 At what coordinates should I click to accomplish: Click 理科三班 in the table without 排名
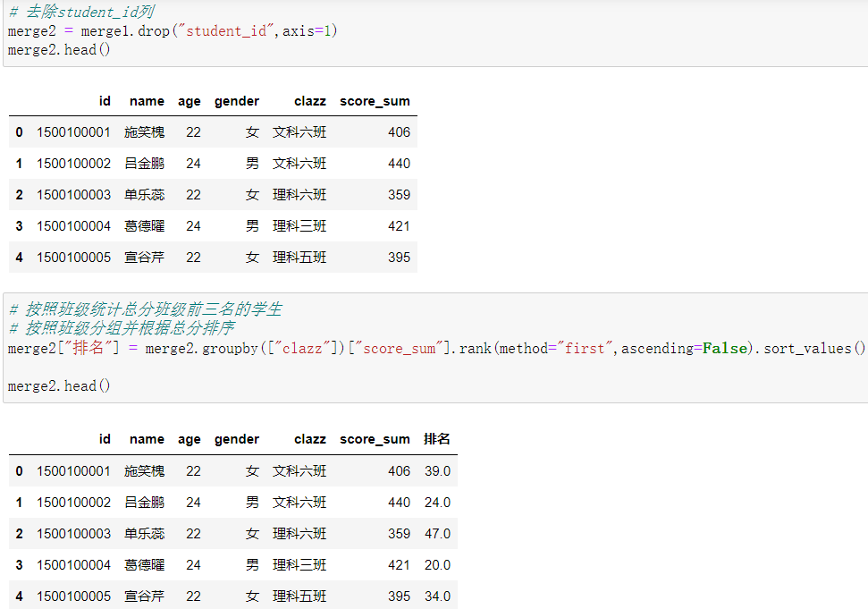[299, 226]
